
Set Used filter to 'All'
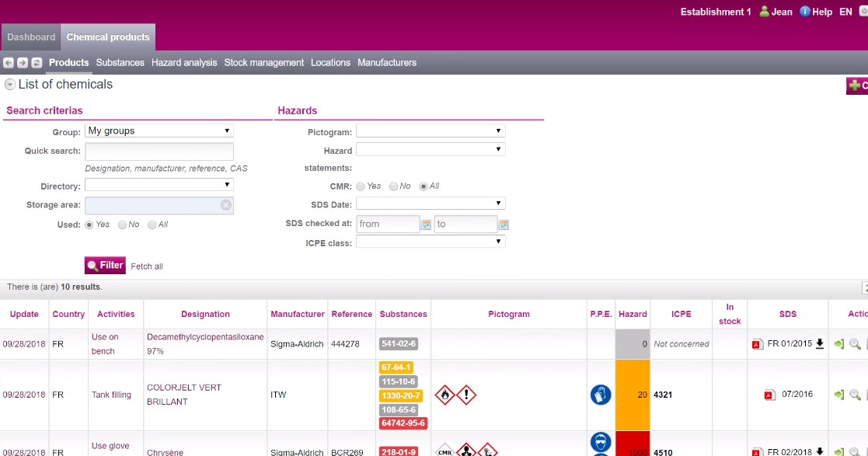[x=152, y=225]
